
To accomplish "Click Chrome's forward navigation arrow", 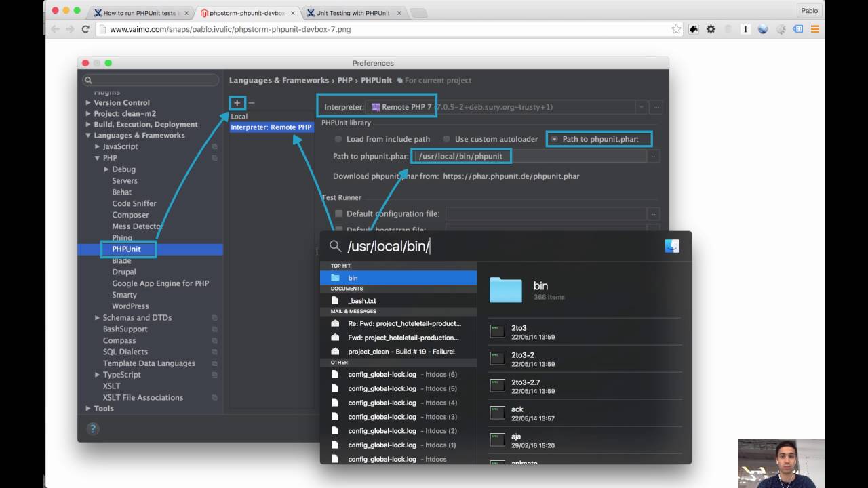I will (x=71, y=29).
